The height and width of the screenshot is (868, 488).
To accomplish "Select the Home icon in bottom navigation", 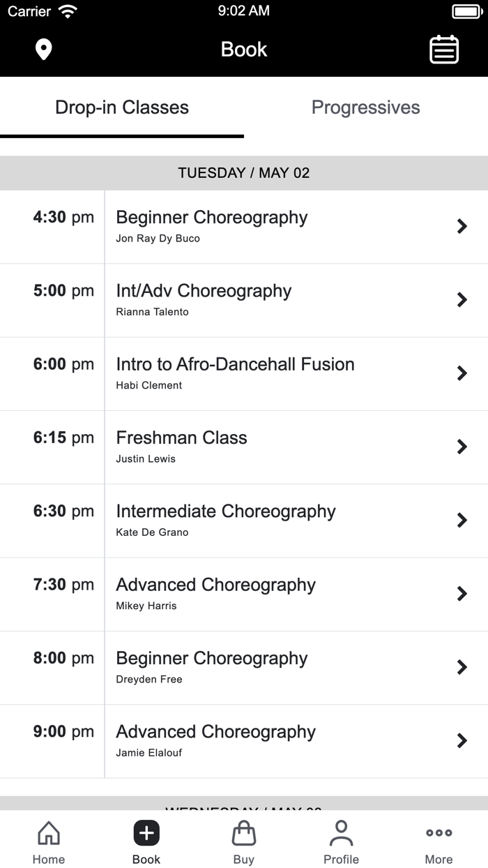I will (x=48, y=841).
